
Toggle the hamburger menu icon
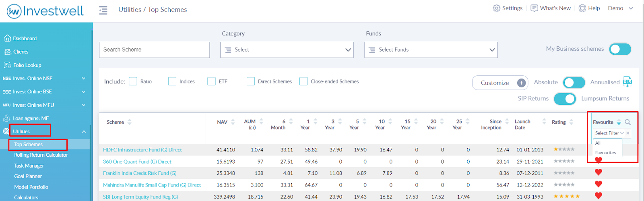click(x=103, y=10)
